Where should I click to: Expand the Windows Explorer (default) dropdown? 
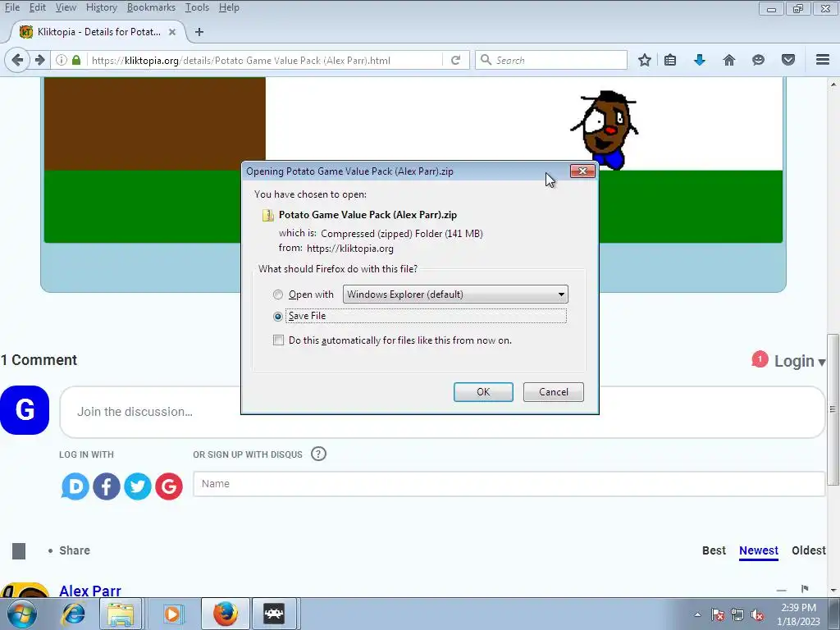[455, 294]
